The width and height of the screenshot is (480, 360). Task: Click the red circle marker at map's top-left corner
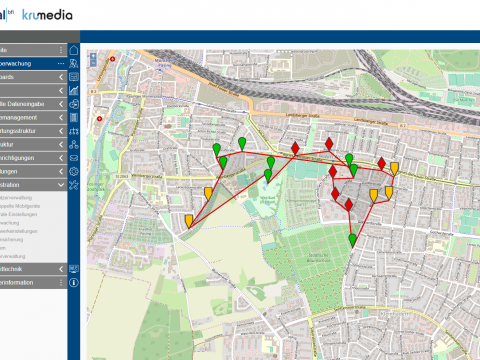tap(113, 59)
